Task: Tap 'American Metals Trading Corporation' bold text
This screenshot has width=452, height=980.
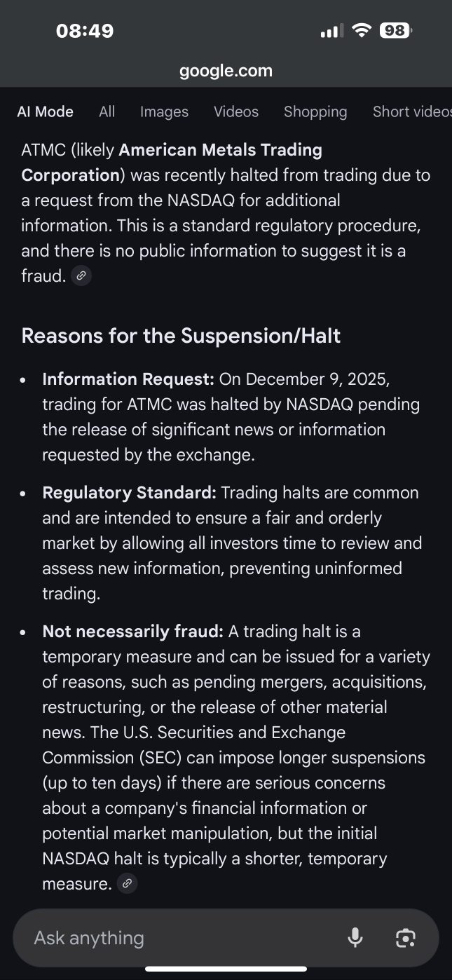Action: coord(172,163)
